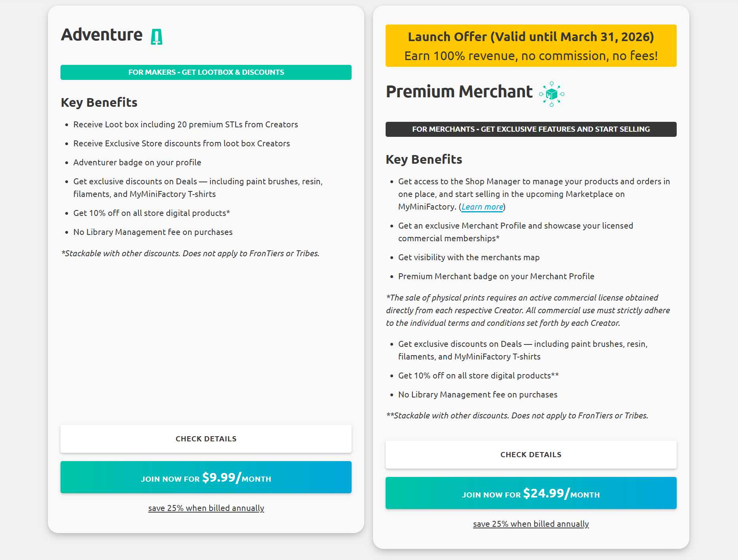Click the Key Benefits heading in the Premium Merchant card

tap(424, 159)
